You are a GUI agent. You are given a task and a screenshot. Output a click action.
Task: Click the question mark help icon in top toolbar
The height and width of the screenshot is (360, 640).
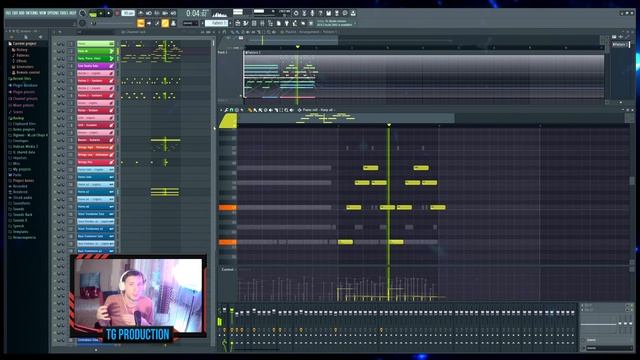point(320,13)
